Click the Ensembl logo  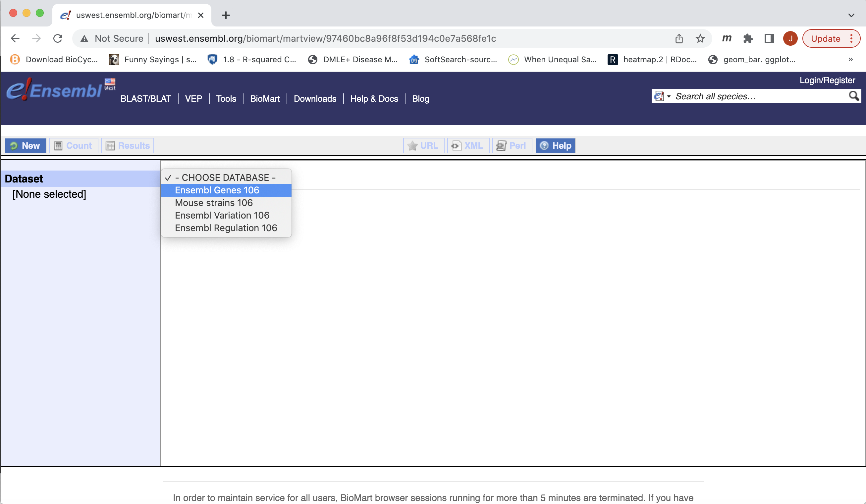[x=54, y=89]
